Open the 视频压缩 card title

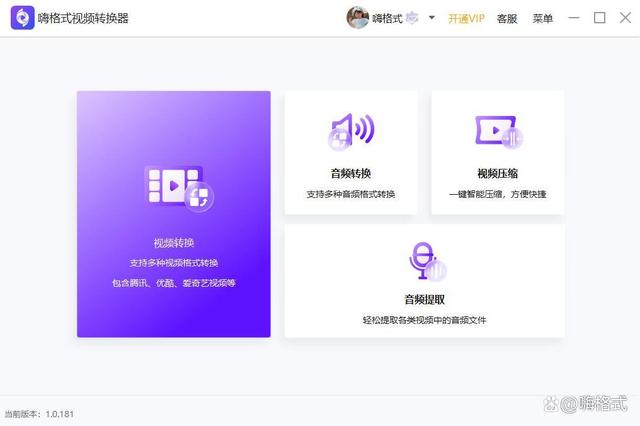[x=498, y=173]
